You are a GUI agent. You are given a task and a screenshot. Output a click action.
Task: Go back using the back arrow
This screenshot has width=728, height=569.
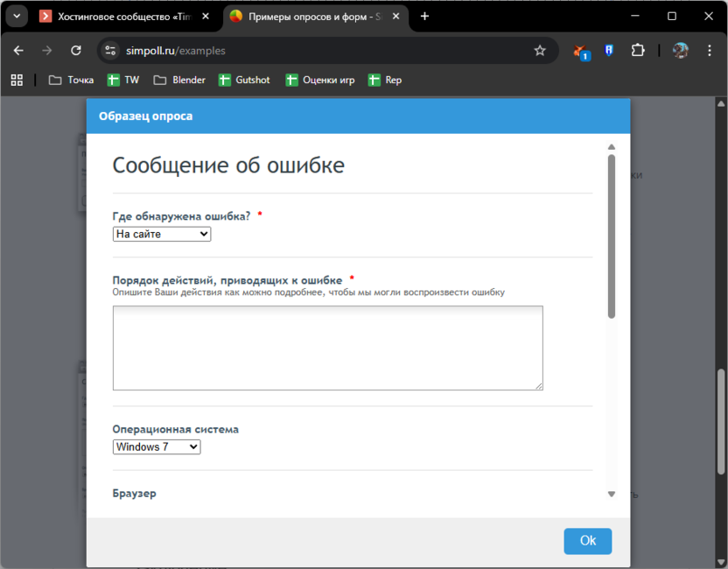click(17, 51)
